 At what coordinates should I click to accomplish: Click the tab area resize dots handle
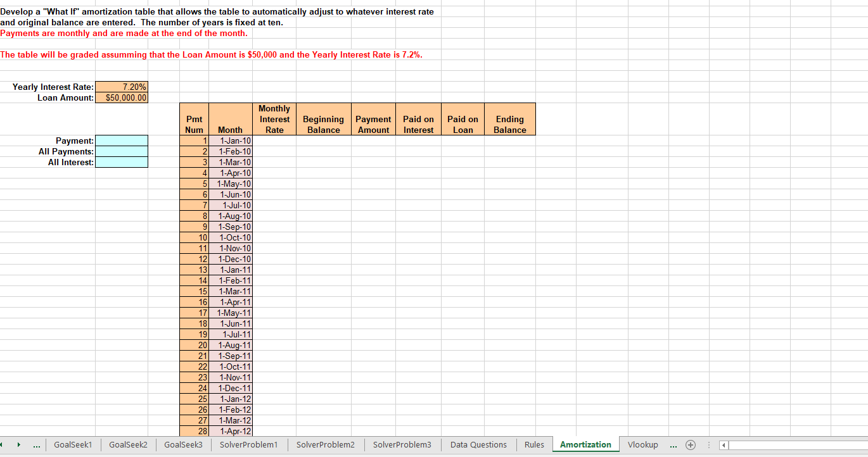pyautogui.click(x=709, y=445)
